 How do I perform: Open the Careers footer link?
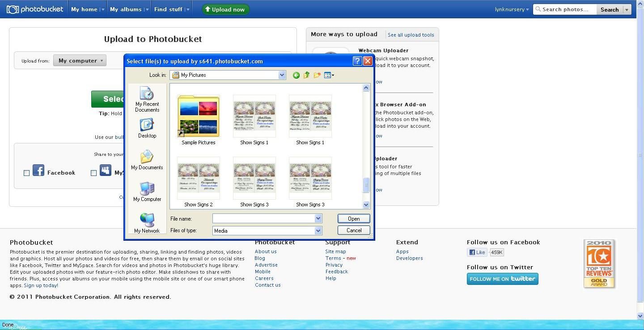pos(264,278)
